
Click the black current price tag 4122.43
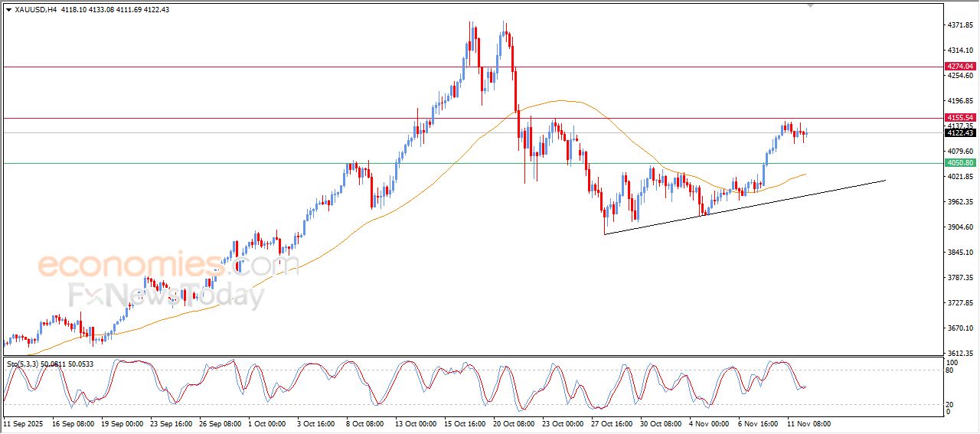click(959, 133)
